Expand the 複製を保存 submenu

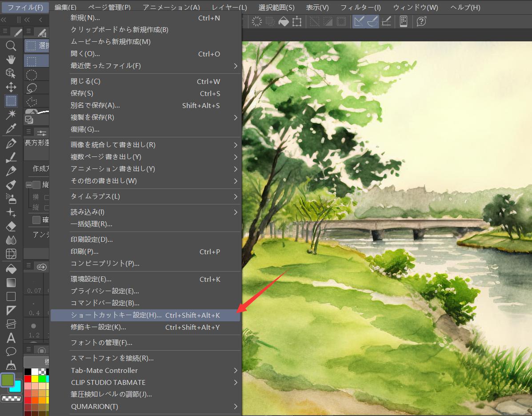[145, 117]
